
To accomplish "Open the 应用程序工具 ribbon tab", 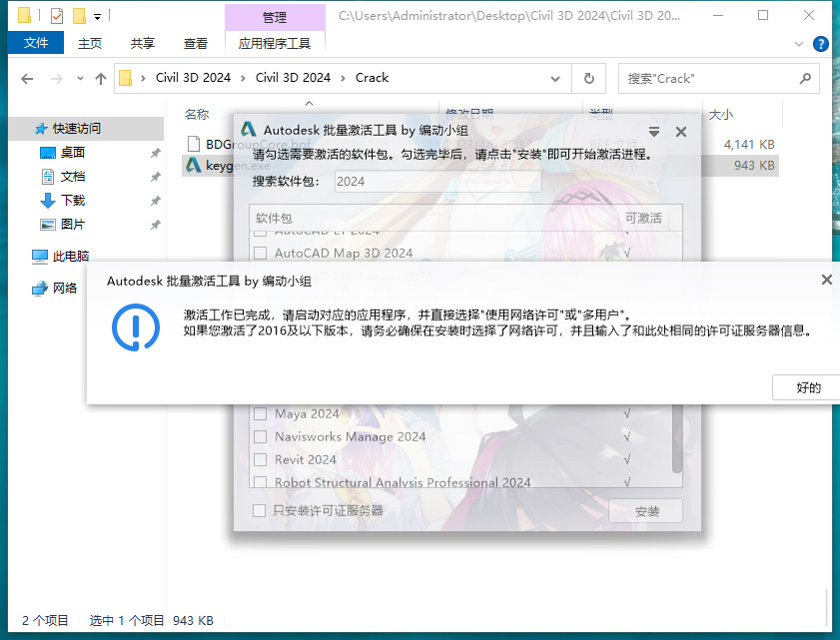I will 275,43.
